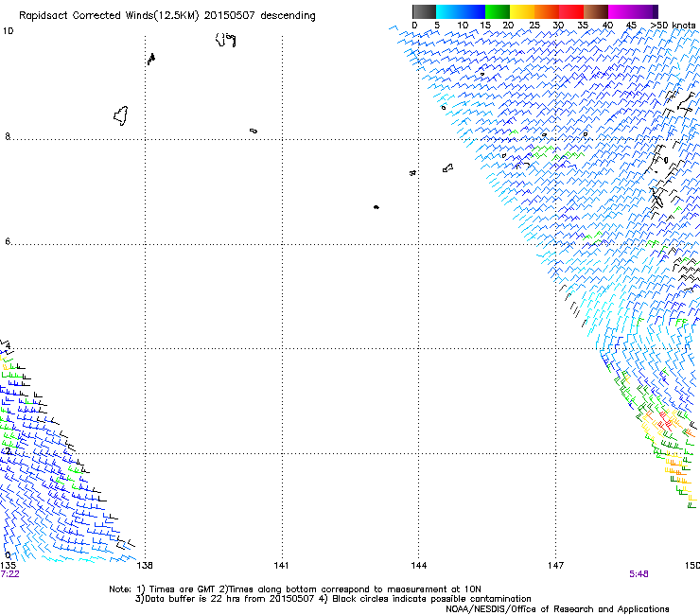Click the 'Rapidscat Corrected Winds(12.5KM)' title text
The height and width of the screenshot is (615, 700).
click(x=109, y=16)
